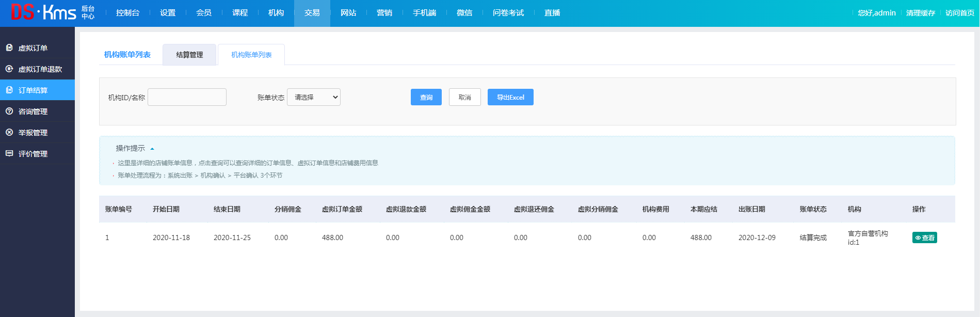Viewport: 980px width, 317px height.
Task: Click the 虚拟订单 sidebar icon
Action: [x=9, y=47]
